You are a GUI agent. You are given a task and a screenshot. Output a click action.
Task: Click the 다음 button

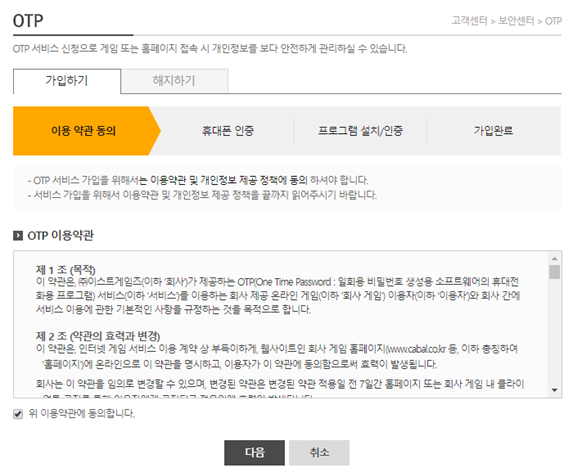coord(254,452)
